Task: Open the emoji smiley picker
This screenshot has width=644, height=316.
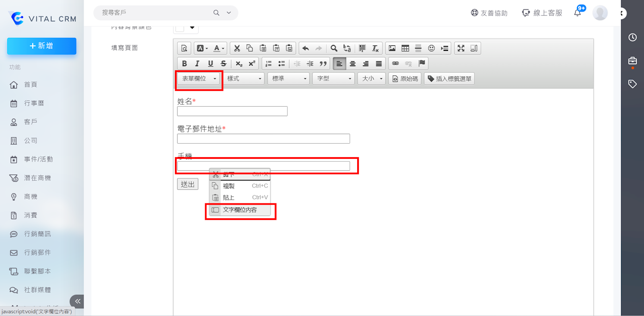Action: (431, 48)
